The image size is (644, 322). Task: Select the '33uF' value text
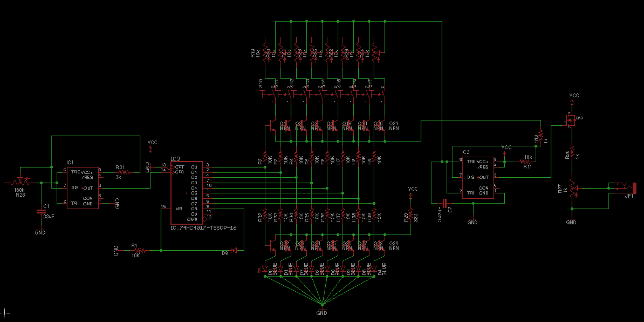pyautogui.click(x=49, y=216)
